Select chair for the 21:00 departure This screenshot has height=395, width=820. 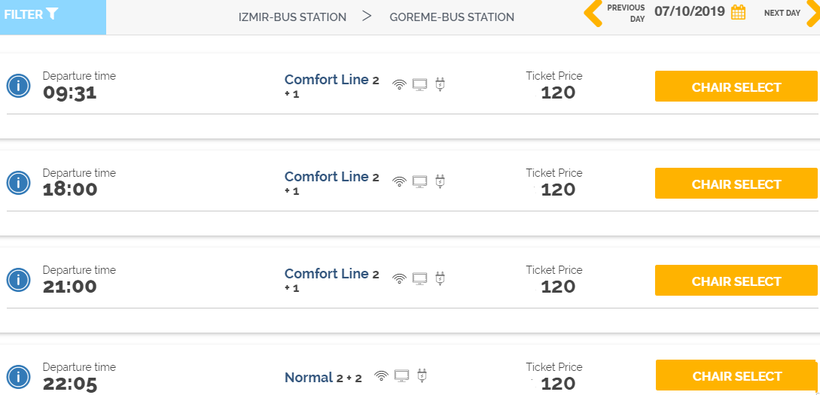pos(736,280)
